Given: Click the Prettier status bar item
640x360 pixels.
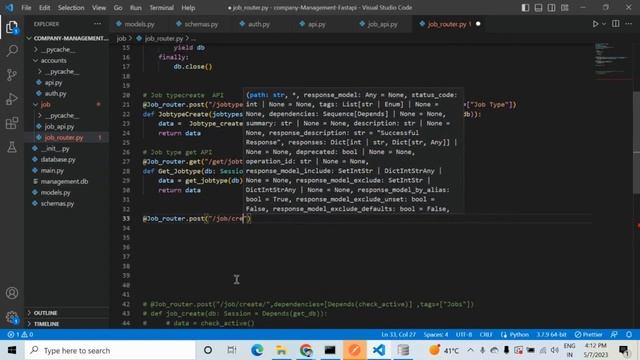Looking at the screenshot, I should tap(588, 334).
